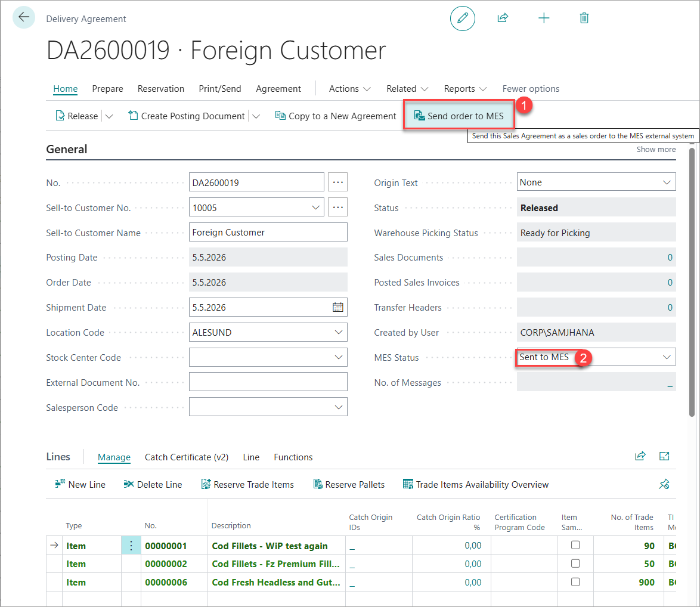700x607 pixels.
Task: Switch to the Prepare tab
Action: 107,89
